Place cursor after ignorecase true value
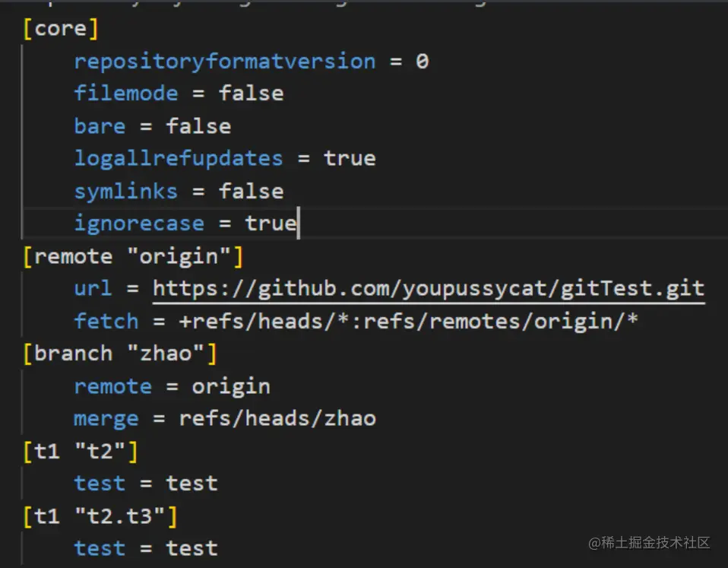 coord(297,224)
